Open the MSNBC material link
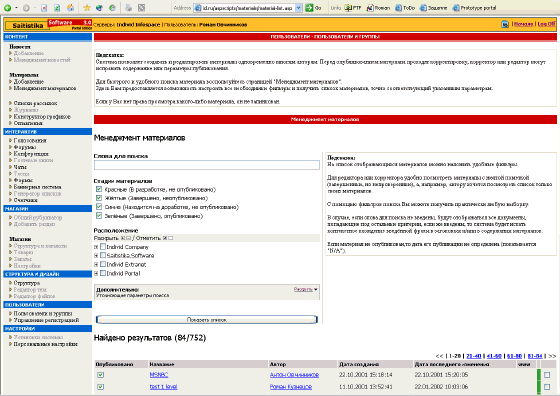The image size is (560, 396). click(x=159, y=375)
